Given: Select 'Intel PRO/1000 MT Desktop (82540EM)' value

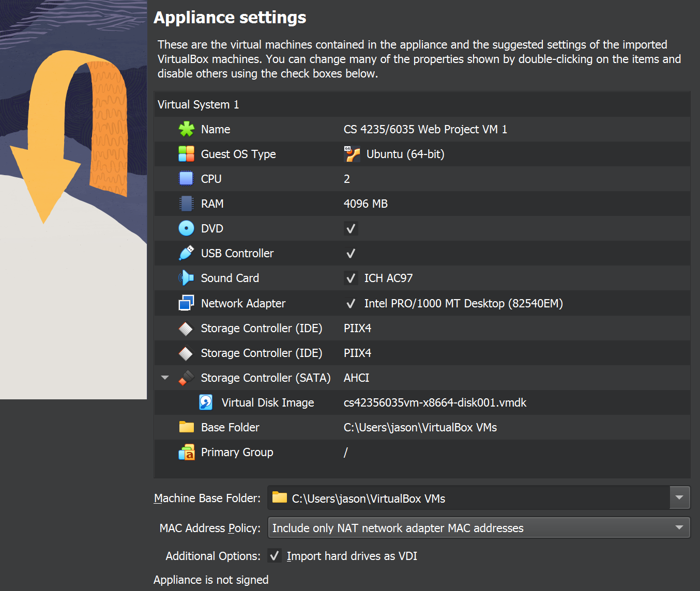Looking at the screenshot, I should point(464,303).
